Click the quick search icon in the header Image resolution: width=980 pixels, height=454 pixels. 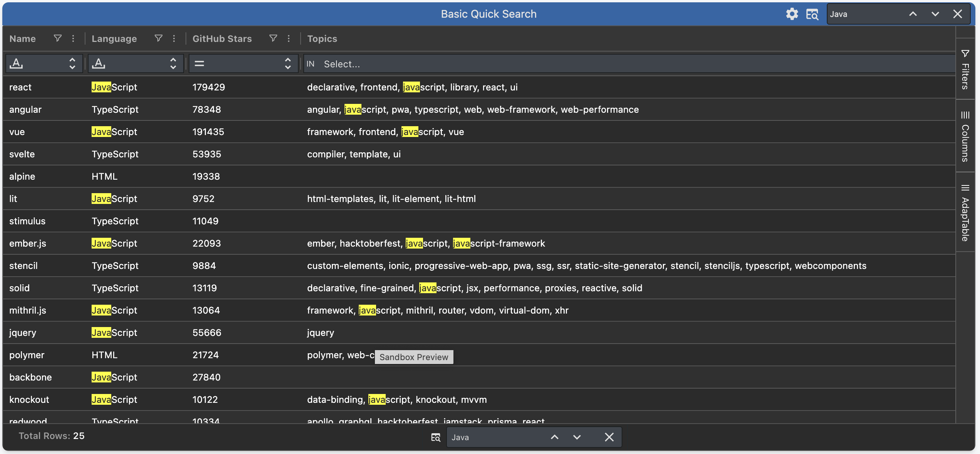click(812, 14)
